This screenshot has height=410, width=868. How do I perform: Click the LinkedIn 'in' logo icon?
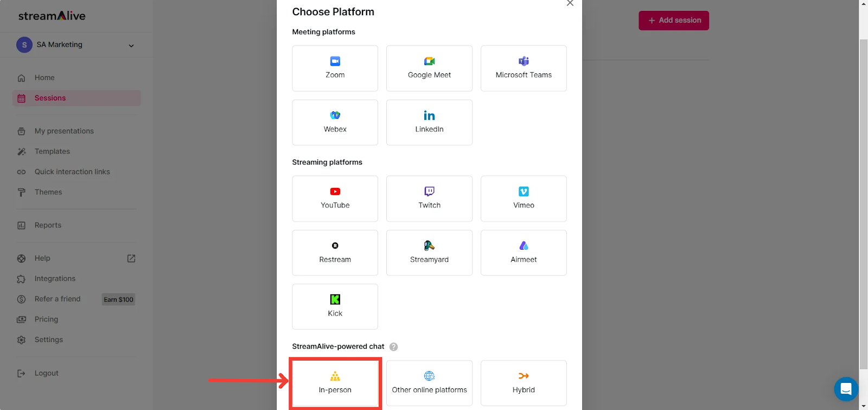429,116
